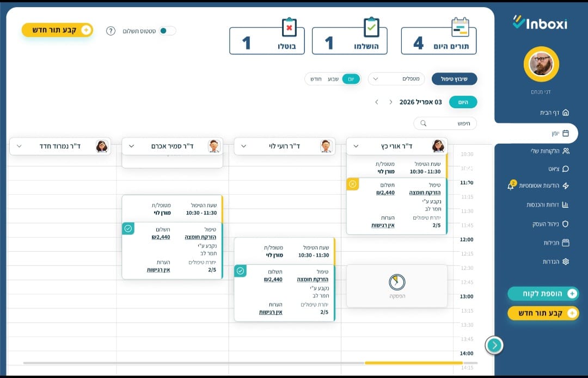588x378 pixels.
Task: Expand ד"ר אורי כץ column chevron
Action: [357, 146]
